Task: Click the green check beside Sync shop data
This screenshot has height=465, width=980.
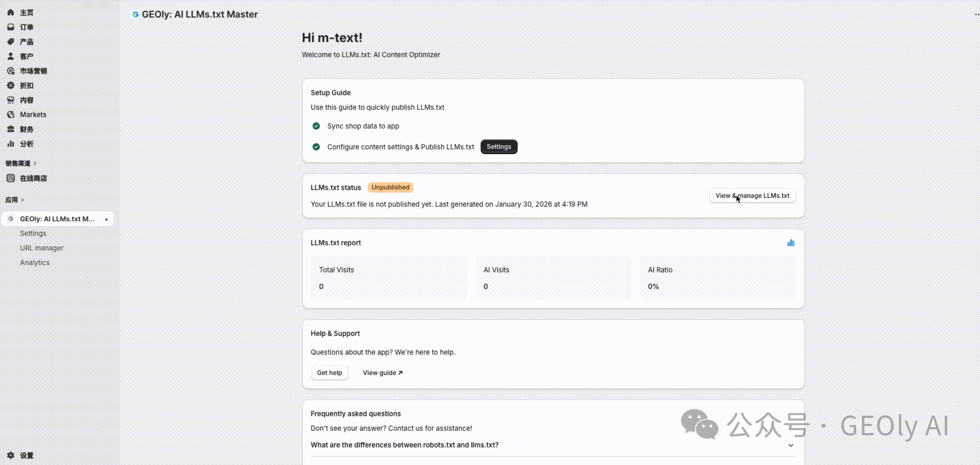Action: 316,126
